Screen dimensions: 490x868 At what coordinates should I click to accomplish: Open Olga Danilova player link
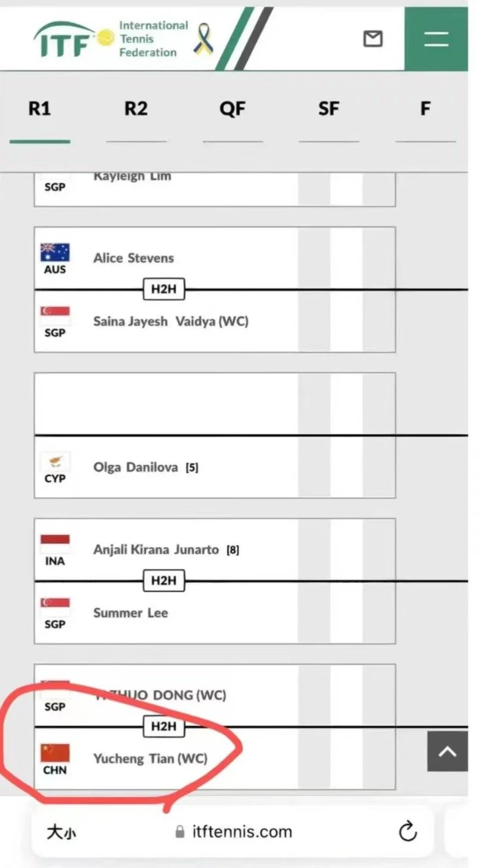[135, 467]
